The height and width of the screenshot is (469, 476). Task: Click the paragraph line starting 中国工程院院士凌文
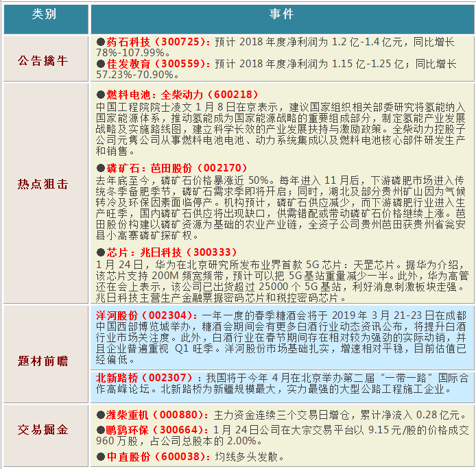pos(281,107)
